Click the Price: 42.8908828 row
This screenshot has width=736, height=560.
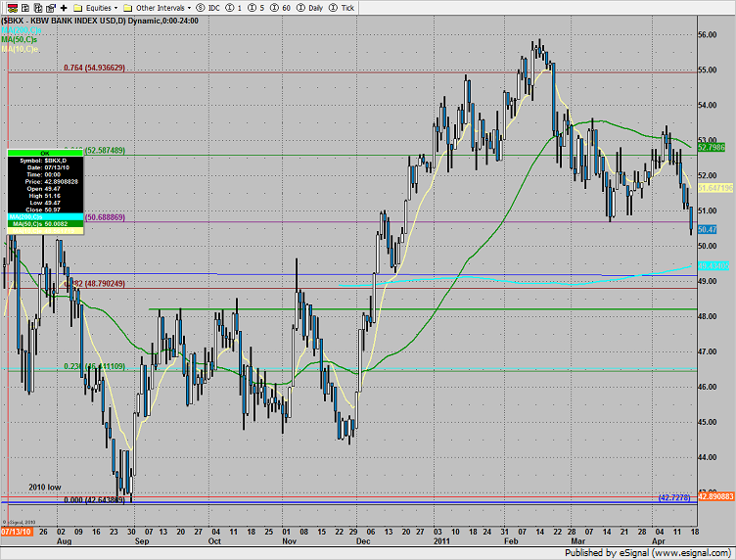click(45, 182)
